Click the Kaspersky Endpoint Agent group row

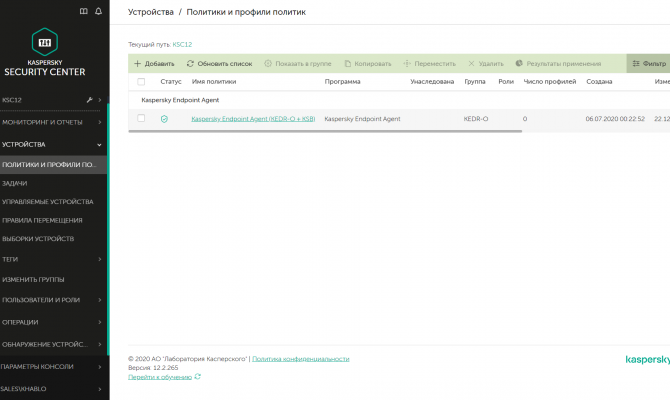[x=399, y=100]
